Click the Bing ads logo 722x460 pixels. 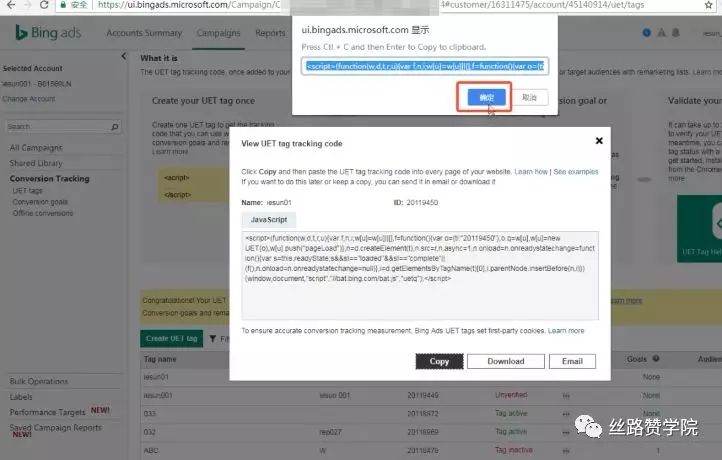(x=48, y=33)
